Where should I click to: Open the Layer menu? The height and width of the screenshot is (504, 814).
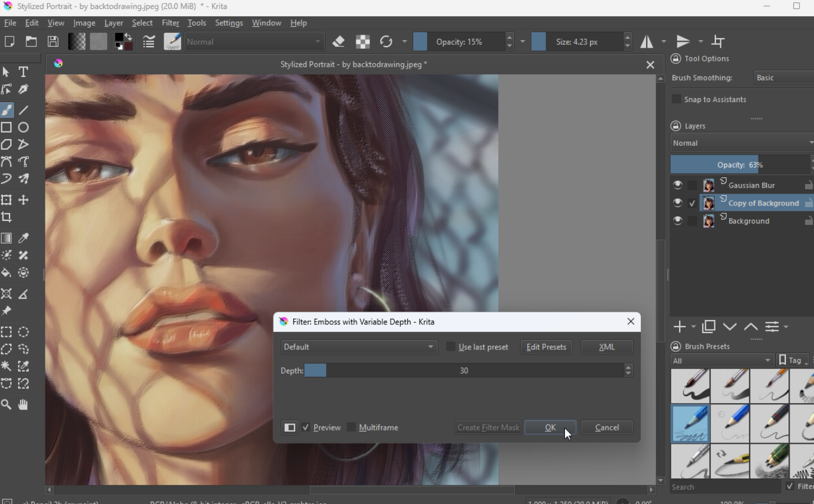113,23
